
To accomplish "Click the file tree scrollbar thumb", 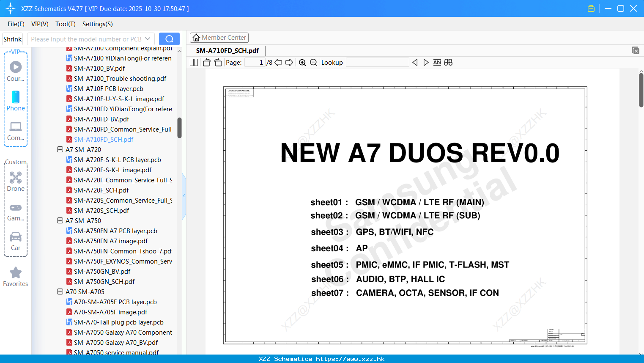I will click(179, 128).
